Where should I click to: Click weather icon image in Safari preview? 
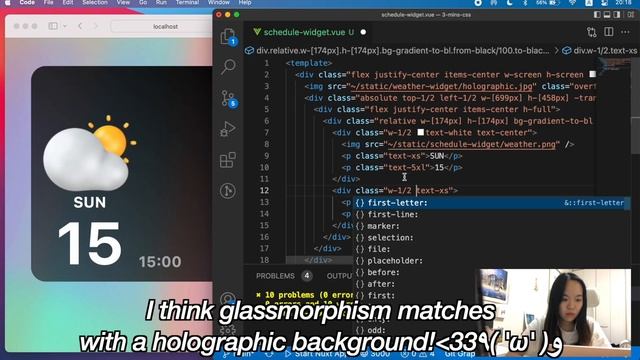90,153
